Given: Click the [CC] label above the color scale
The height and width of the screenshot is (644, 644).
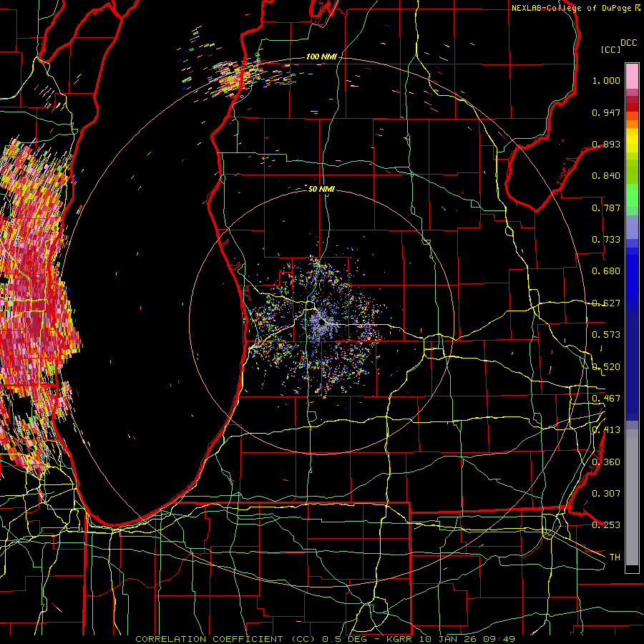Looking at the screenshot, I should pyautogui.click(x=611, y=49).
